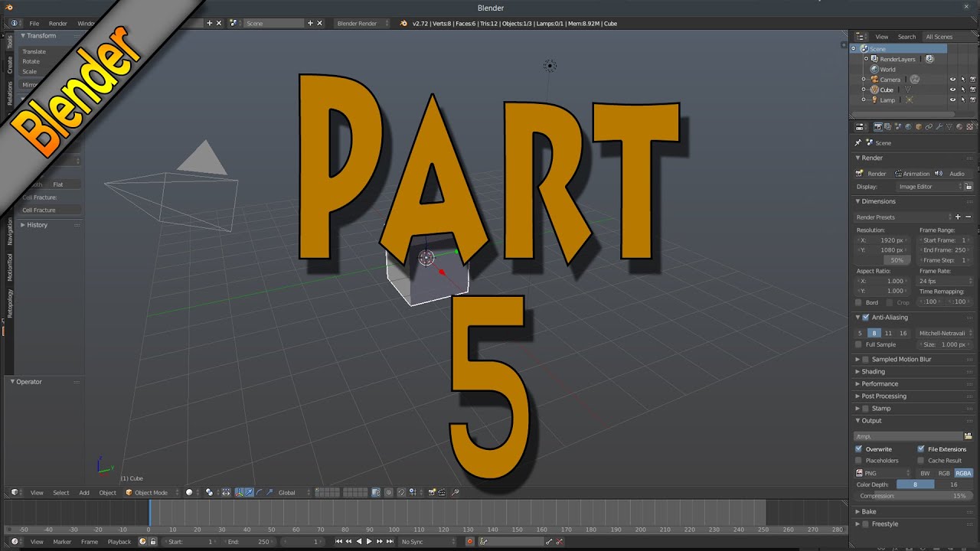The image size is (980, 551).
Task: Open the Render Layers properties tab icon
Action: click(888, 127)
